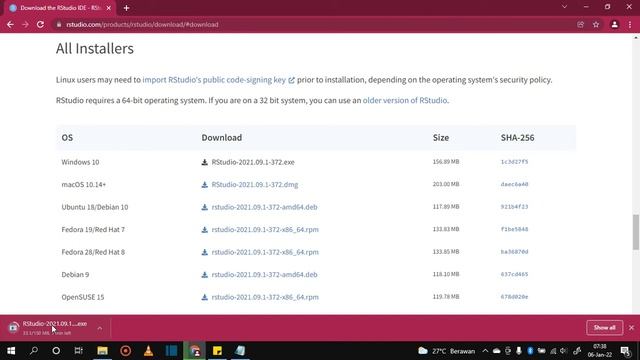Download the OpenSUSE 15 rpm installer
640x360 pixels.
click(265, 297)
